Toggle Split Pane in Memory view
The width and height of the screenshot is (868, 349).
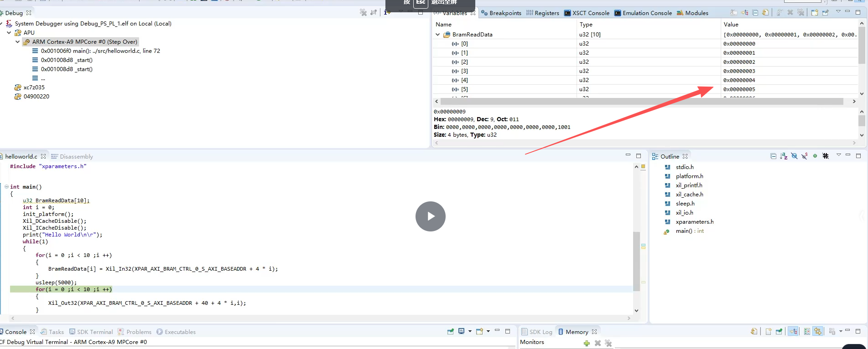[807, 331]
